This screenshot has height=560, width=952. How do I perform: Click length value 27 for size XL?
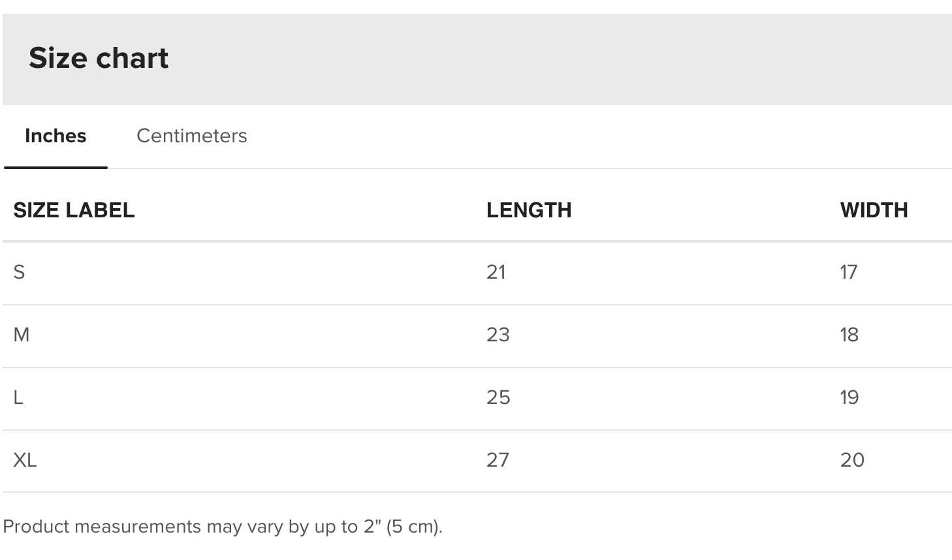[x=498, y=460]
